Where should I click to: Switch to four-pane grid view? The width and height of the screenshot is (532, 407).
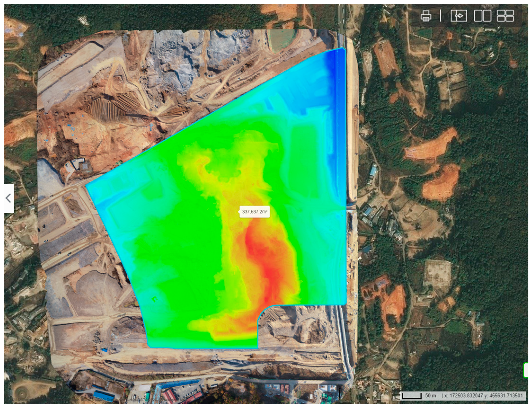click(505, 16)
